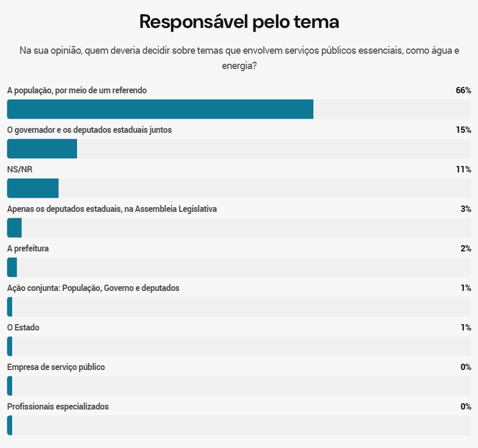Viewport: 478px width, 448px height.
Task: Click the 'Empresa de serviço público' label
Action: pyautogui.click(x=56, y=367)
